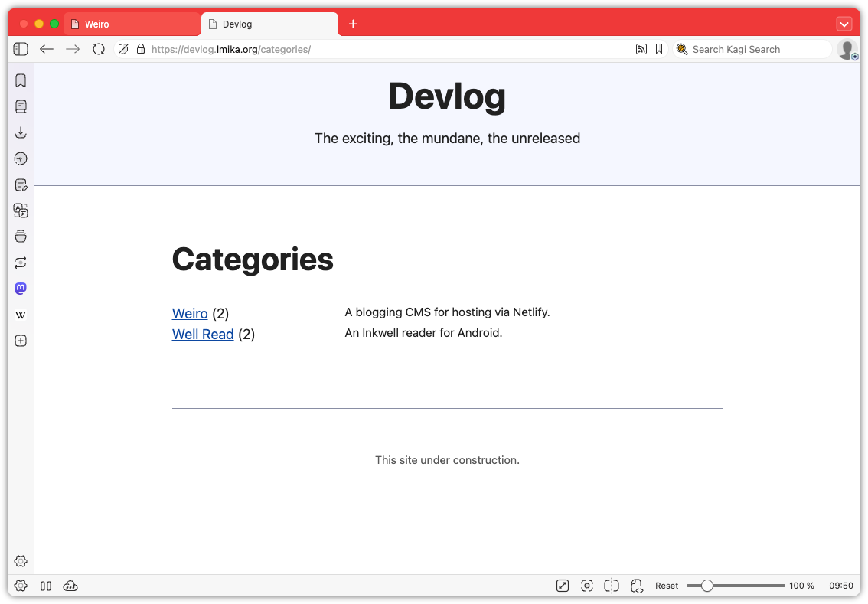Bookmark this page using the bookmark icon
The height and width of the screenshot is (604, 868).
659,48
